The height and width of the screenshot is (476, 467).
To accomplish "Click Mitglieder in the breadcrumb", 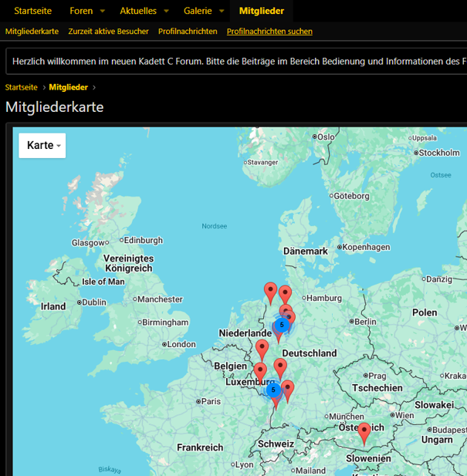I will [69, 87].
